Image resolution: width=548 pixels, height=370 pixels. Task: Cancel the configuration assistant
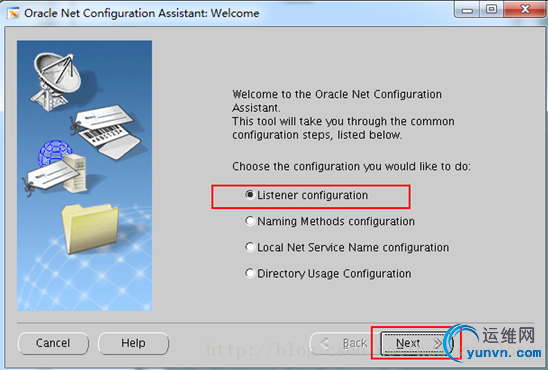(53, 343)
